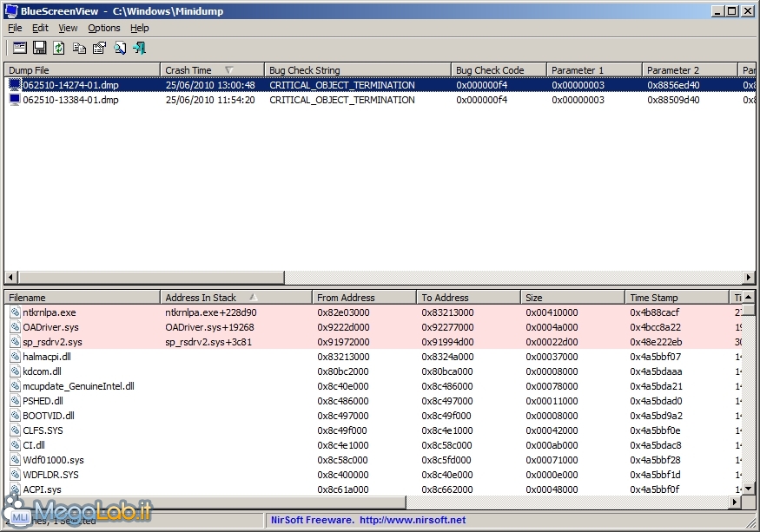Select the dump file 062510-14274-01.dmp

coord(70,85)
